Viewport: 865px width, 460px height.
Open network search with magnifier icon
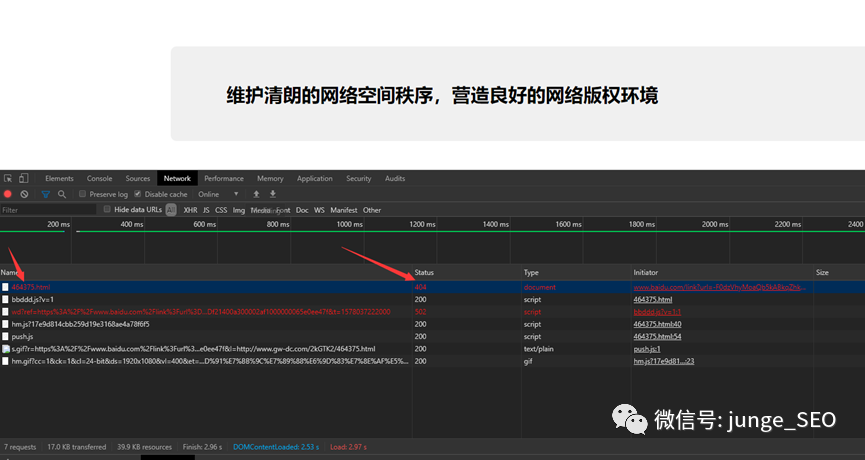coord(62,194)
